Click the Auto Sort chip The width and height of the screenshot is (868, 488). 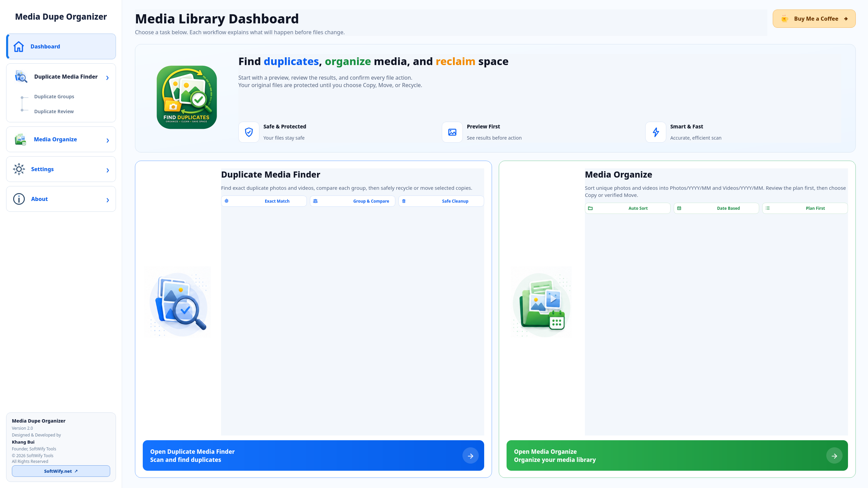(x=628, y=208)
